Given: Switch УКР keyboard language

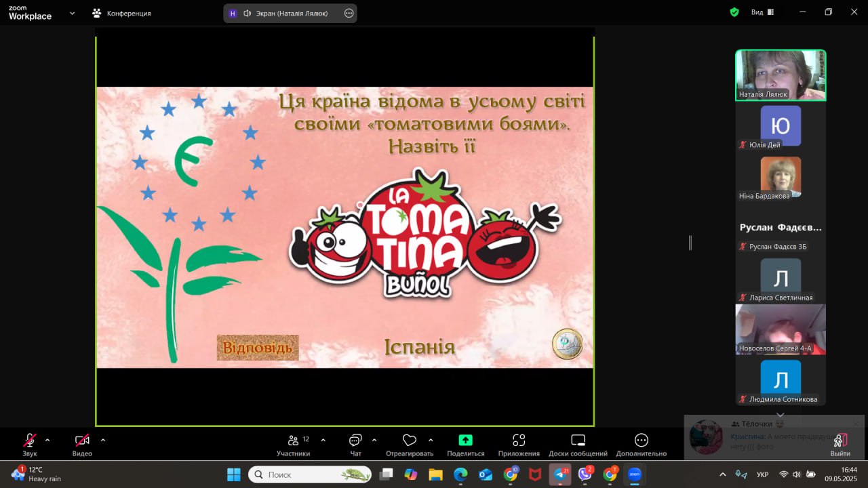Looking at the screenshot, I should (762, 474).
